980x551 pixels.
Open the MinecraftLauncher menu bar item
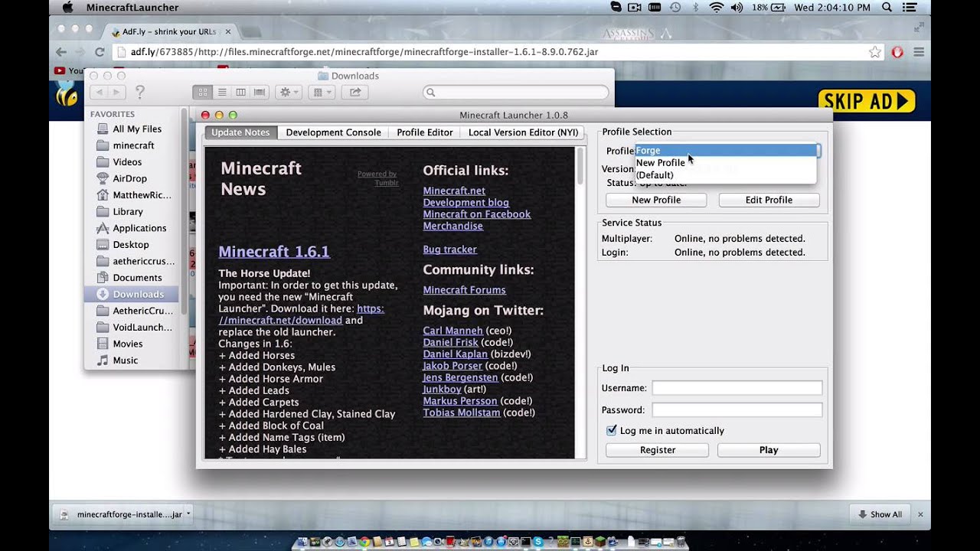click(x=132, y=8)
